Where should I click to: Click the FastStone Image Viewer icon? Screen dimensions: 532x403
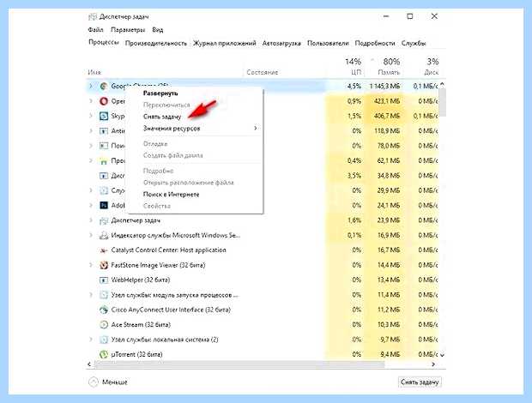(x=104, y=265)
